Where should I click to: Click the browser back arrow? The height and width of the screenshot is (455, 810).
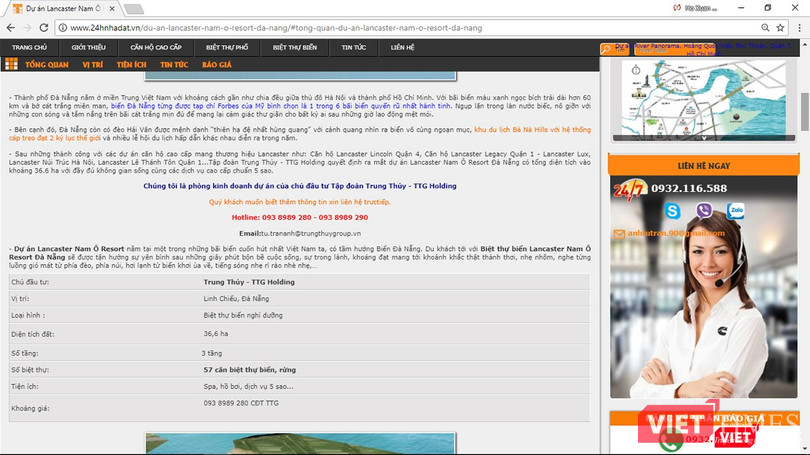coord(12,28)
